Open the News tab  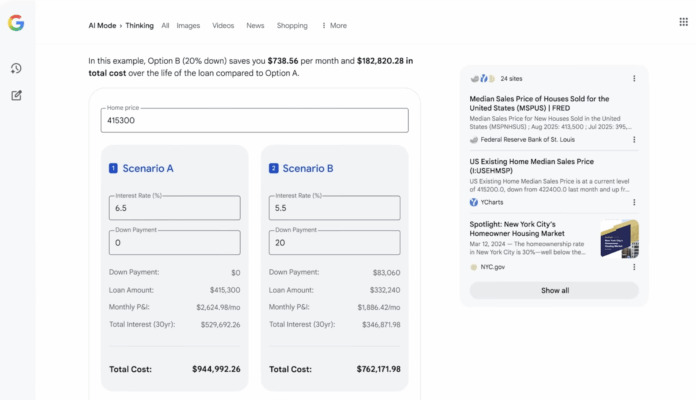[x=255, y=25]
